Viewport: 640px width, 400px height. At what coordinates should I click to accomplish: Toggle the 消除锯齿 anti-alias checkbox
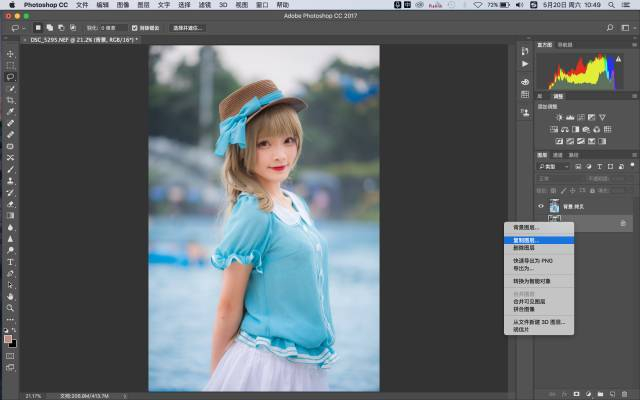(x=135, y=28)
